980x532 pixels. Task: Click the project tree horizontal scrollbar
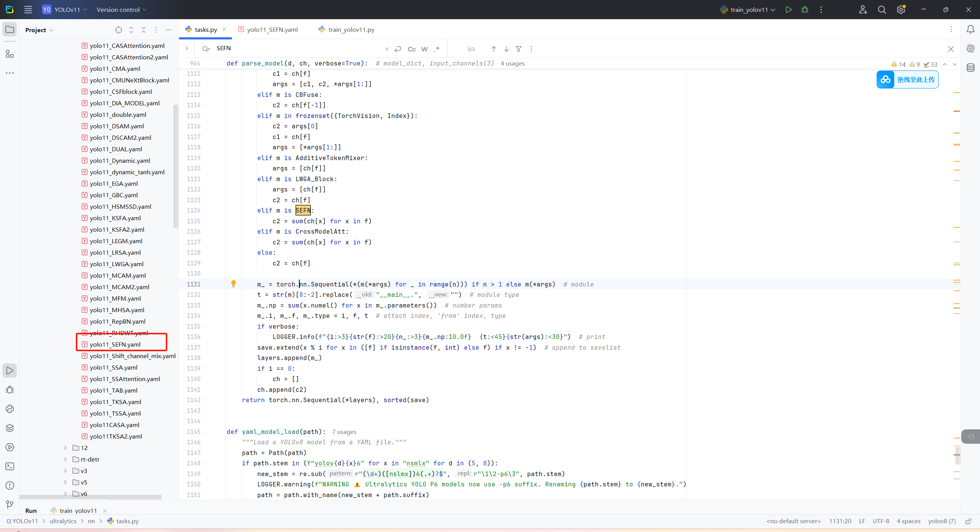[90, 497]
